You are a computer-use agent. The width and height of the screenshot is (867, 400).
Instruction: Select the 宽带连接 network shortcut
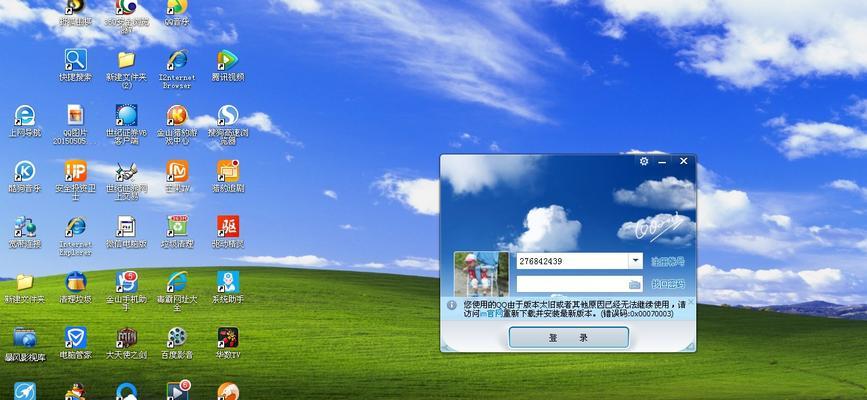(25, 231)
